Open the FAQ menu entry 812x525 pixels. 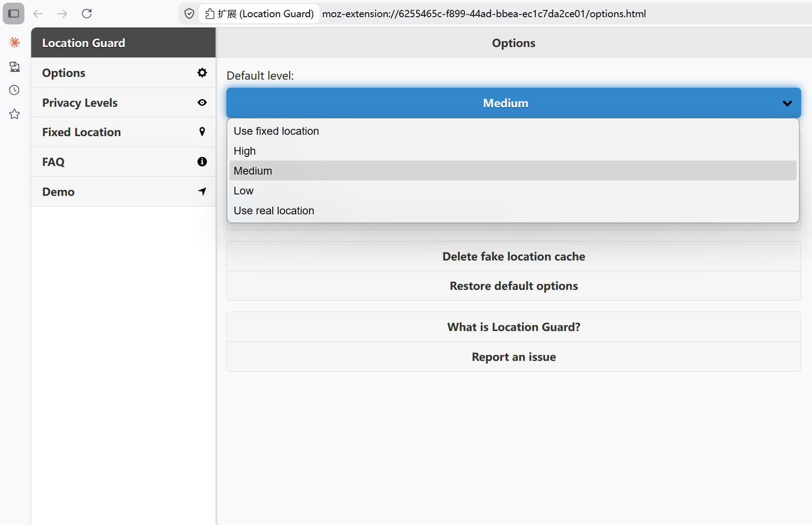pyautogui.click(x=123, y=162)
